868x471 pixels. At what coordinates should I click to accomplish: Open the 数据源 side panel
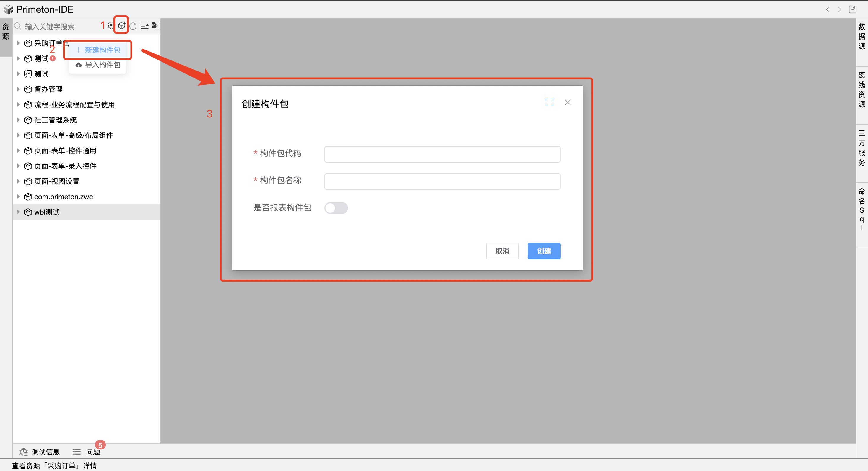pyautogui.click(x=861, y=36)
